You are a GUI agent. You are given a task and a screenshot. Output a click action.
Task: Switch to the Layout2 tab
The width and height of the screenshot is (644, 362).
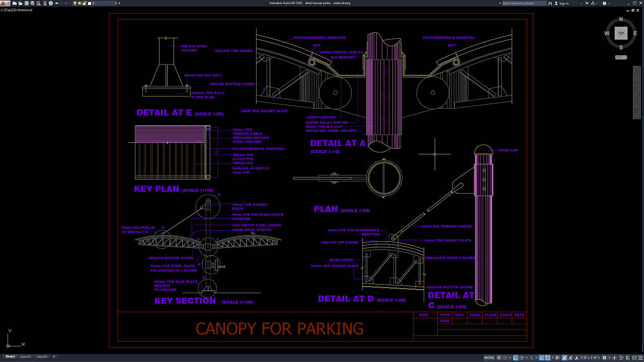tap(42, 356)
